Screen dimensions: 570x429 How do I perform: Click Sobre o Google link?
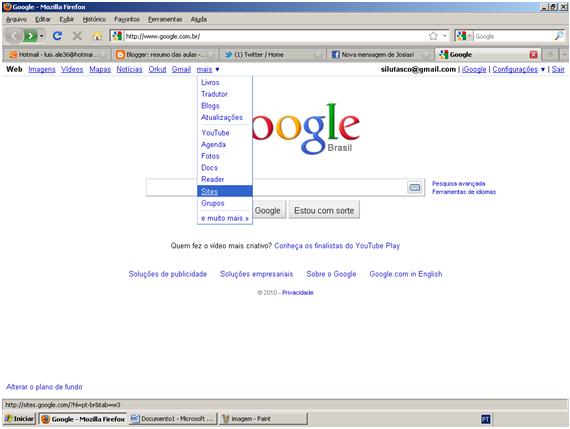coord(331,274)
